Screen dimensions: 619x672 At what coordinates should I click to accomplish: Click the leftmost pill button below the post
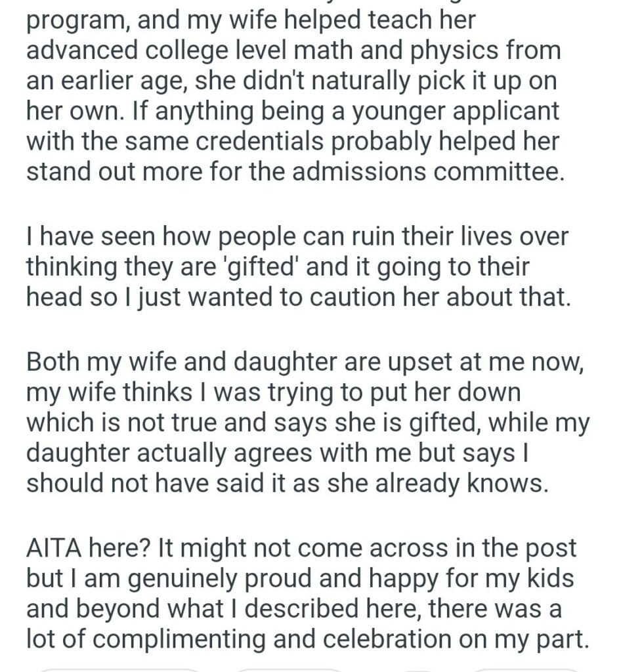(x=118, y=669)
